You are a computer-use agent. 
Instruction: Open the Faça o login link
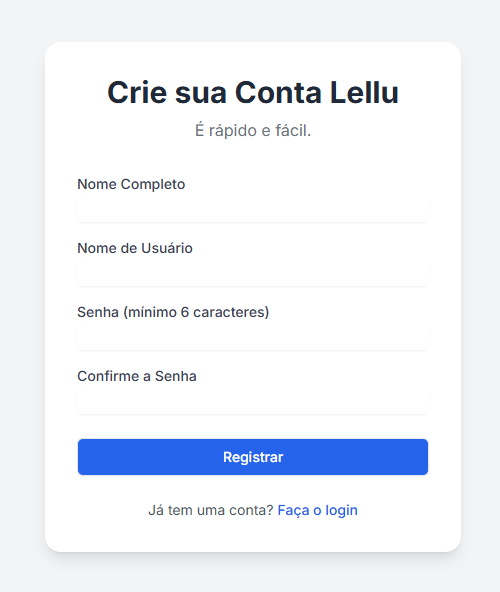(x=317, y=510)
